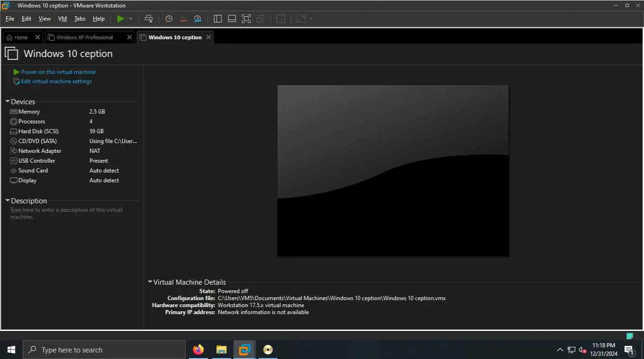
Task: Open File Explorer from the taskbar
Action: [221, 350]
